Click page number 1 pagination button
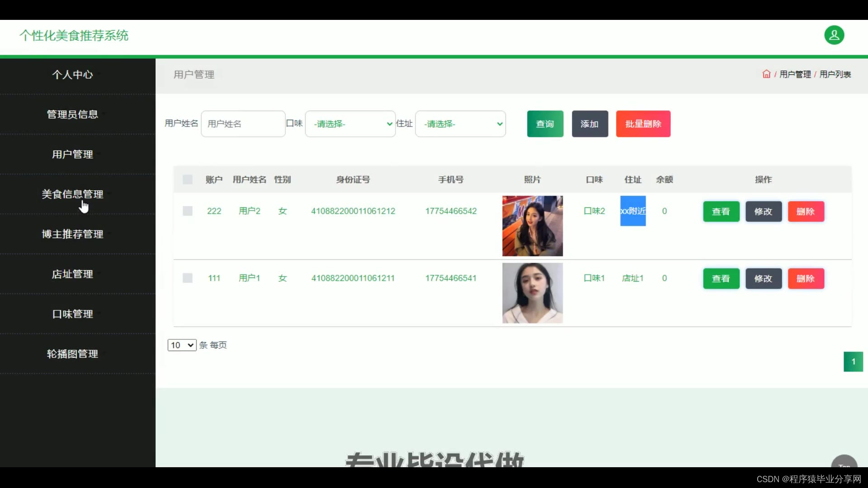This screenshot has height=488, width=868. click(853, 361)
